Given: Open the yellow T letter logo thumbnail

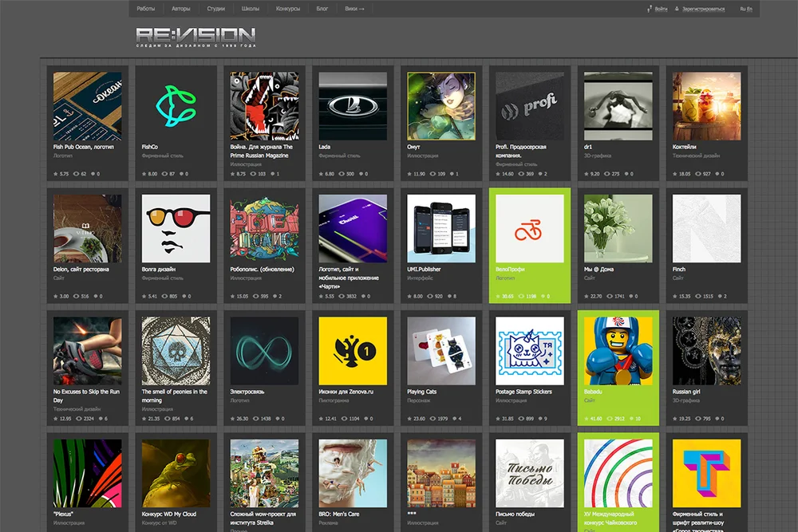Looking at the screenshot, I should point(707,474).
